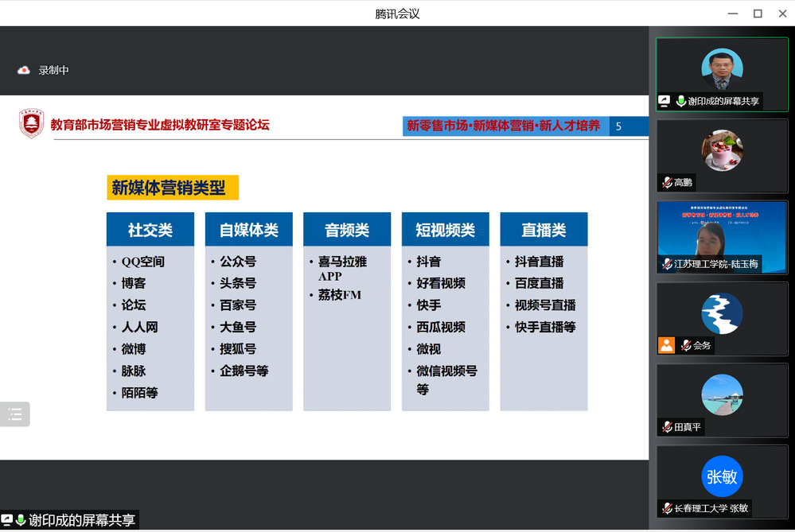Click the 抖音直播 bullet item
Image resolution: width=795 pixels, height=532 pixels.
point(539,262)
